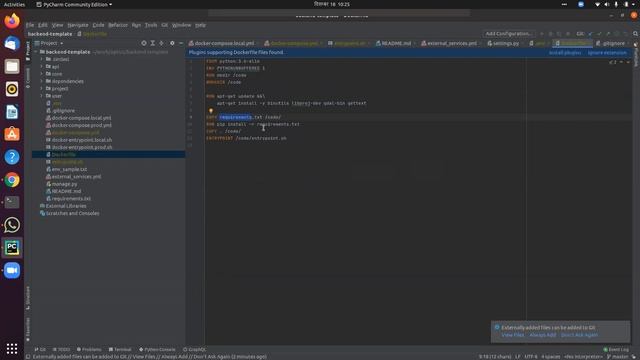Open the Navigate menu
Image resolution: width=640 pixels, height=360 pixels.
pos(78,25)
